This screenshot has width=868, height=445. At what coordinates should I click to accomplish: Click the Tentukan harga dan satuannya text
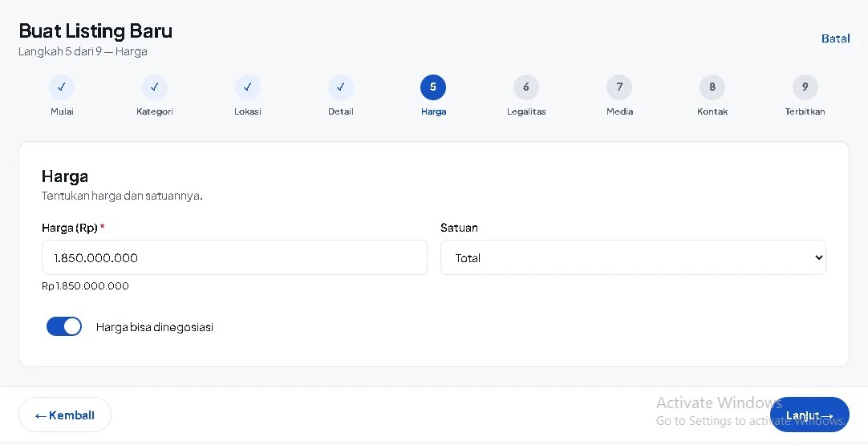pyautogui.click(x=123, y=196)
